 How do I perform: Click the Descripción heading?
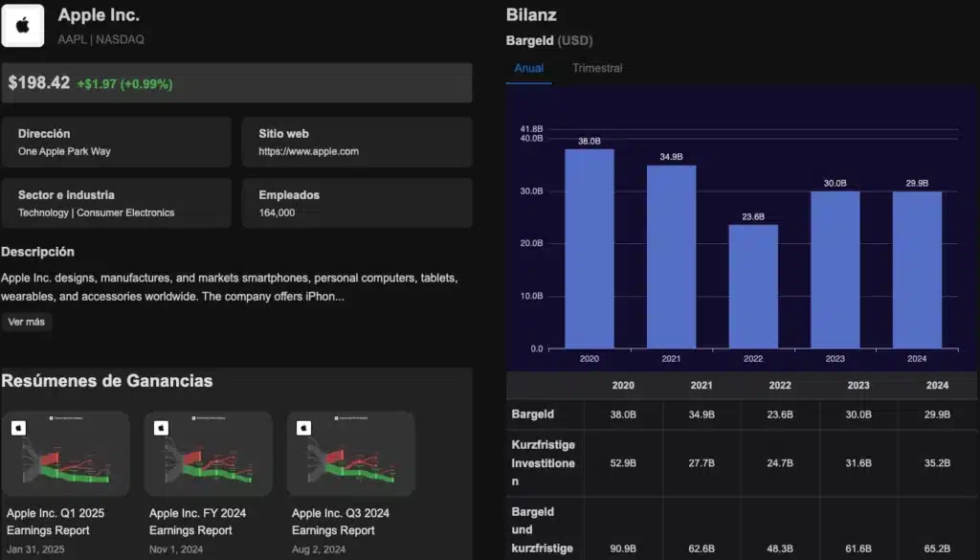point(37,252)
